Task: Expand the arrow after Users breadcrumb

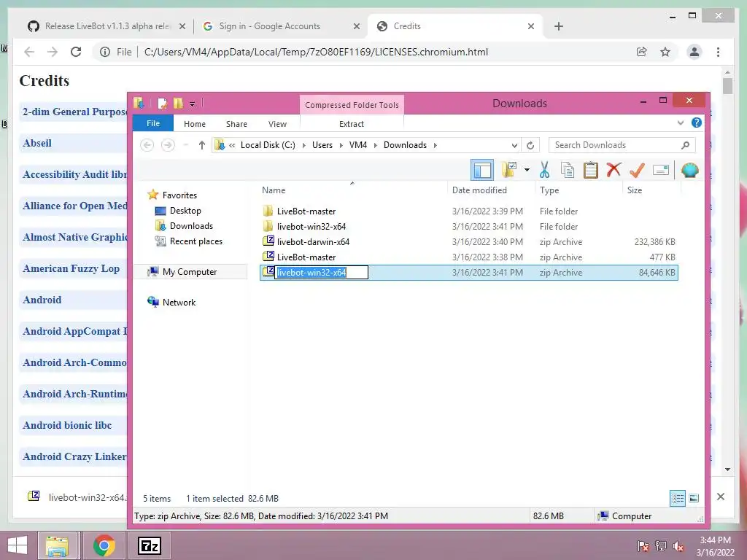Action: coord(341,145)
